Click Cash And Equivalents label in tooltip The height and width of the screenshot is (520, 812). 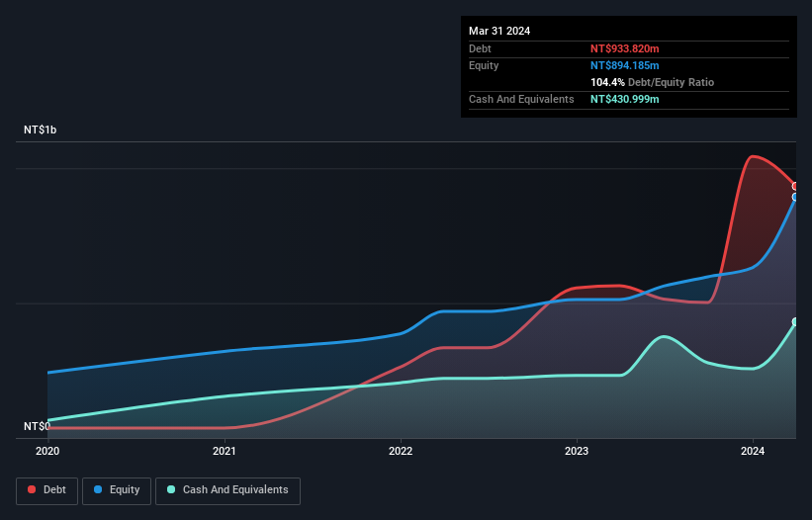tap(521, 99)
